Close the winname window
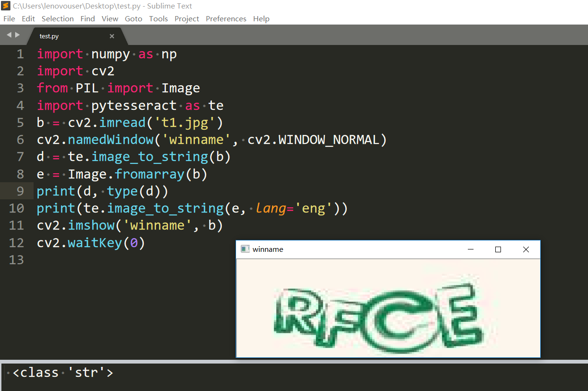Screen dimensions: 588x391 coord(526,249)
